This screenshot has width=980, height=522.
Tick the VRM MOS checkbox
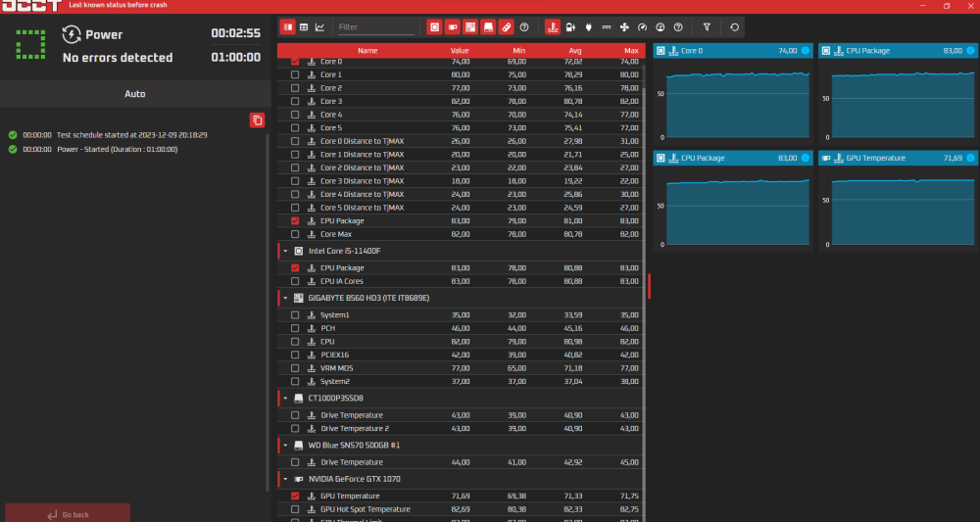[296, 368]
